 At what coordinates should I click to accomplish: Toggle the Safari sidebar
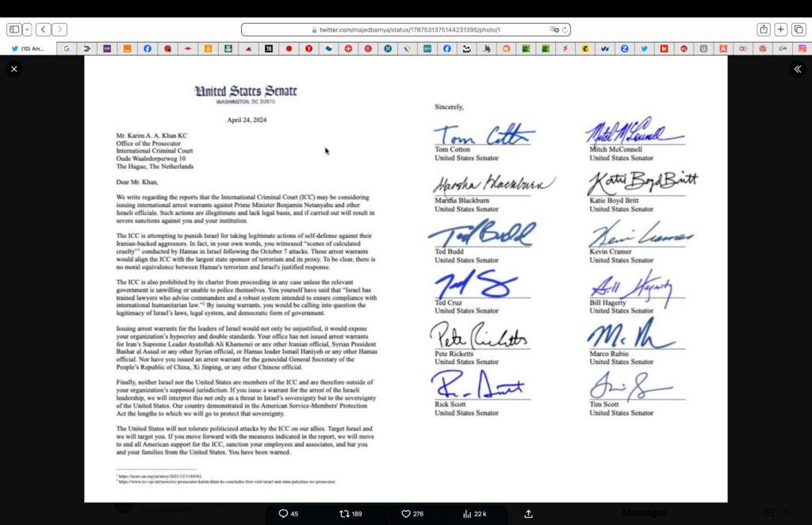point(14,29)
